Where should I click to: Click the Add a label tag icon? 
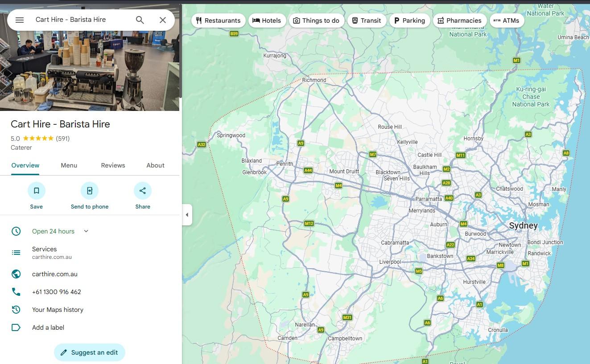[x=16, y=327]
